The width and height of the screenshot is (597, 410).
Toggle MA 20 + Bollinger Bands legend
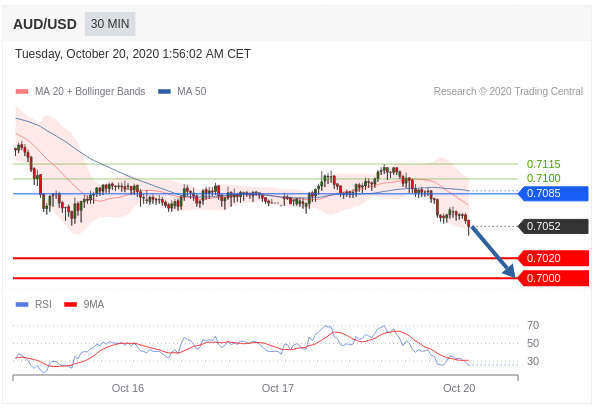(x=80, y=91)
